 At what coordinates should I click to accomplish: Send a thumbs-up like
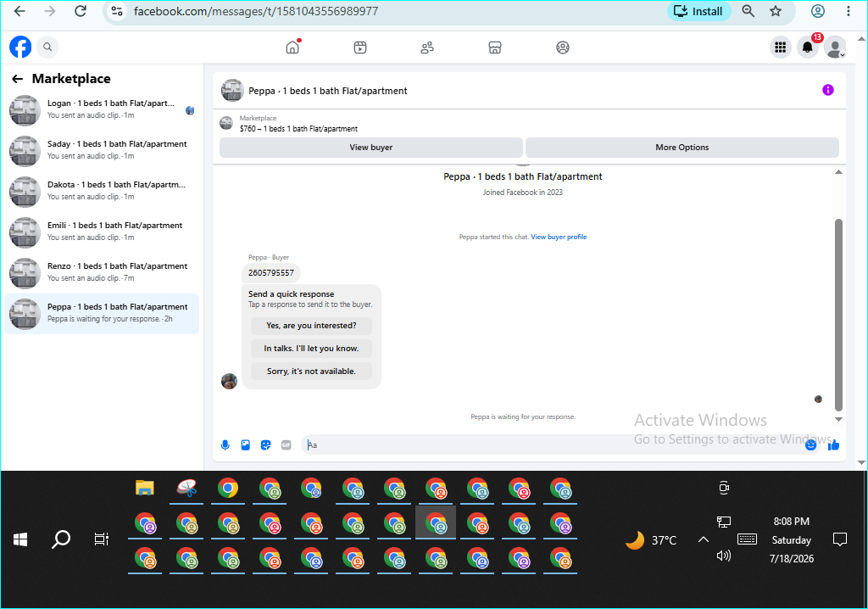tap(834, 444)
